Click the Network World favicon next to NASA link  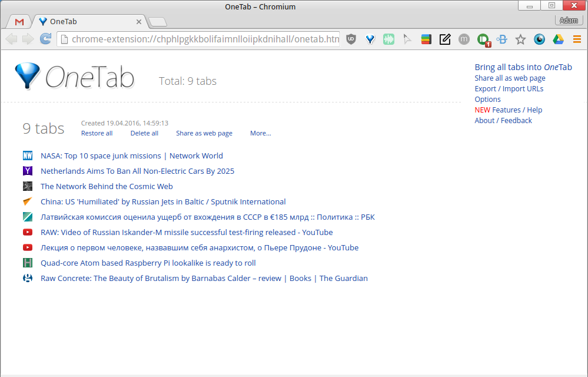click(28, 156)
